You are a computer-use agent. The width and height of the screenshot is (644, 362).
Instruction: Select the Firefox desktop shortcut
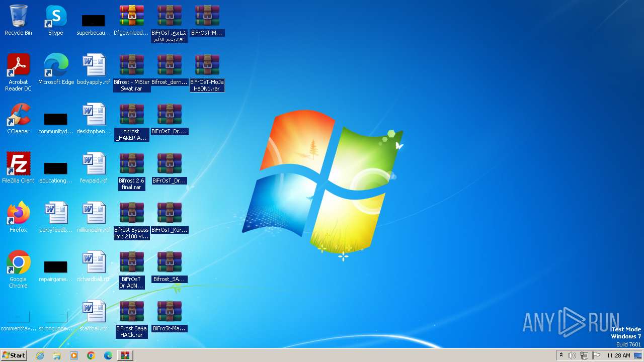pos(18,217)
